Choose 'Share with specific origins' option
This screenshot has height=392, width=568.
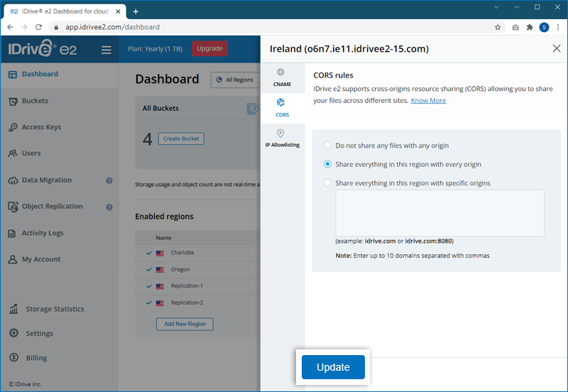[327, 183]
